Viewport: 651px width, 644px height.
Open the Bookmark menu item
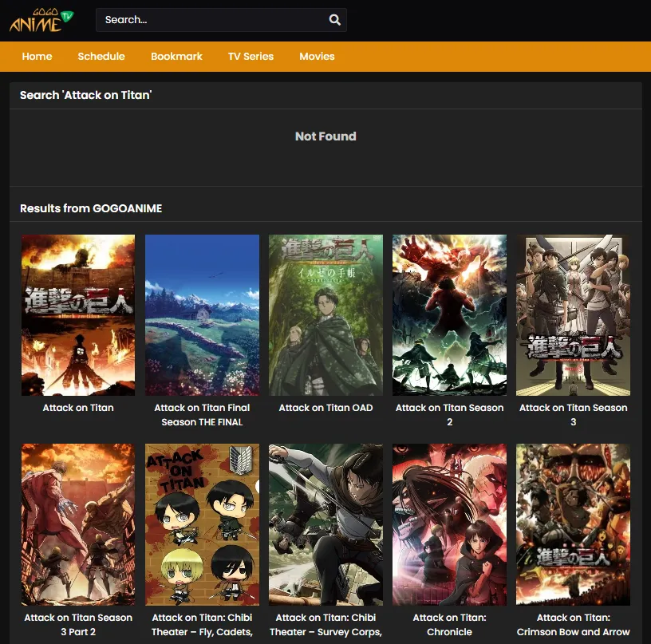pos(176,57)
